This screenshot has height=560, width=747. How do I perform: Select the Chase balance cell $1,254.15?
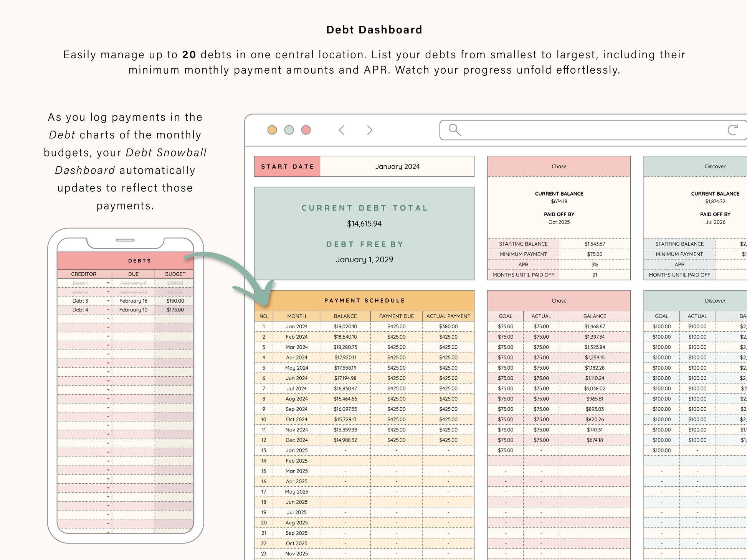point(595,357)
